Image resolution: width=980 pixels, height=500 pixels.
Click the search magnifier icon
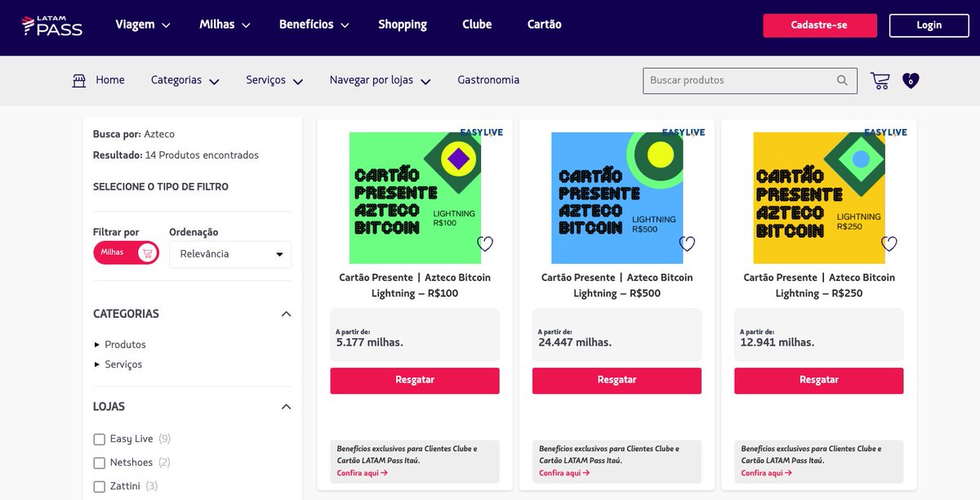coord(842,80)
